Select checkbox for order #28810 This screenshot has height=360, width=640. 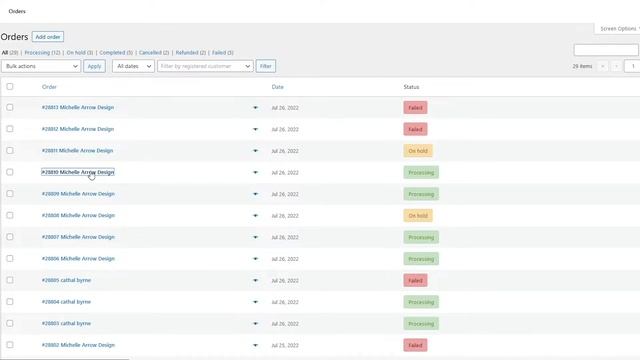pos(10,172)
